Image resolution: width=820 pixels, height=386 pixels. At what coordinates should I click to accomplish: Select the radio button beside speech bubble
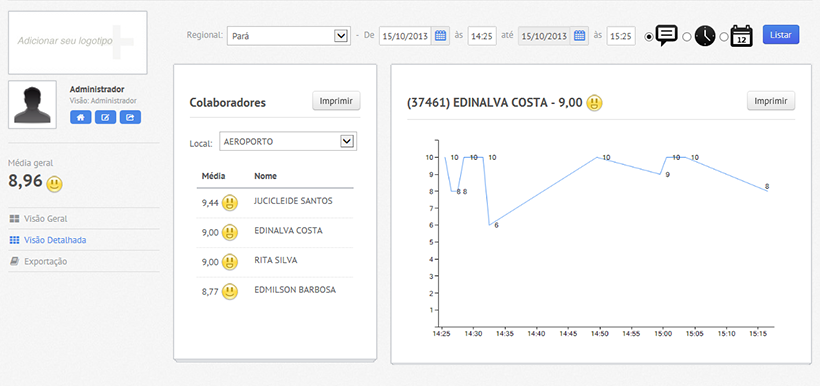tap(649, 37)
